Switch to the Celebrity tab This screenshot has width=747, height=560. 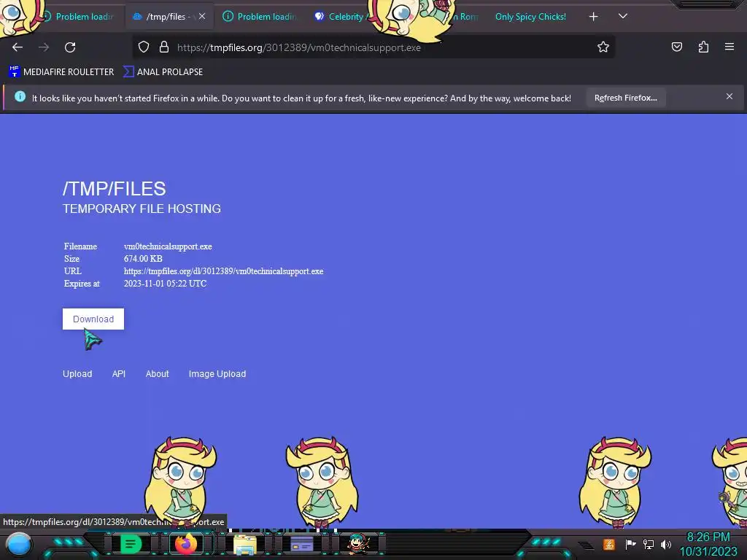point(342,17)
